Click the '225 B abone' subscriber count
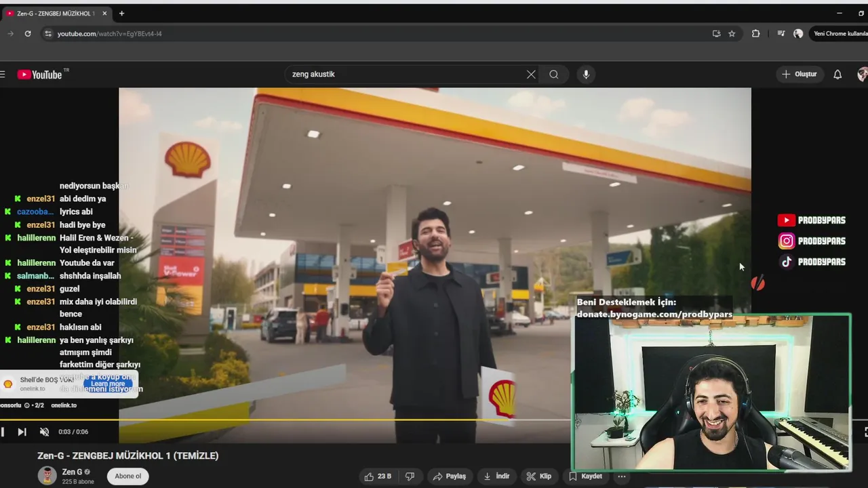The image size is (868, 488). pyautogui.click(x=78, y=481)
